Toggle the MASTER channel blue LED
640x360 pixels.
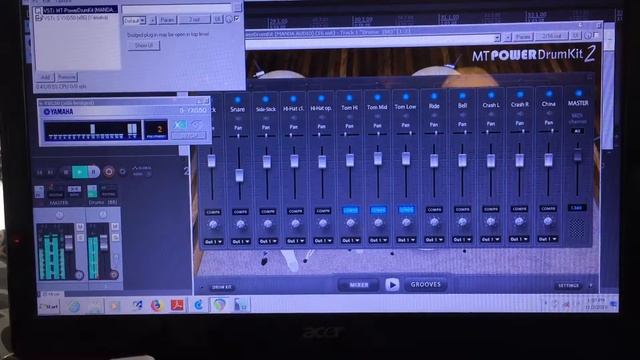[578, 93]
